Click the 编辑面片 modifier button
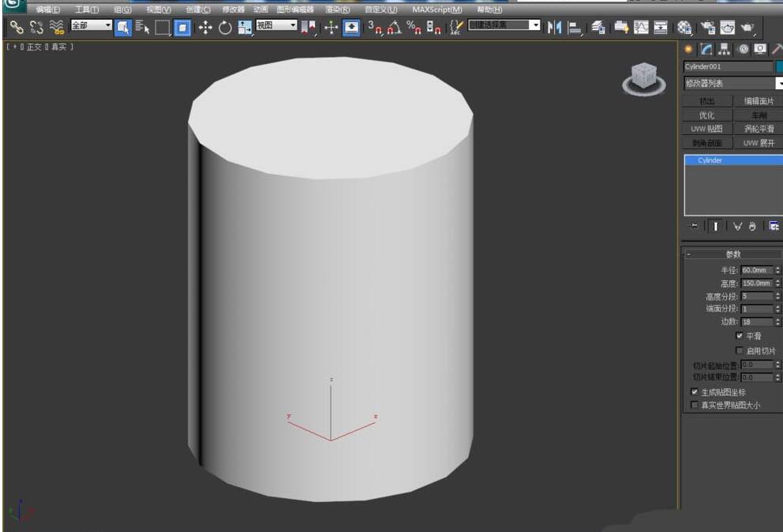Image resolution: width=783 pixels, height=532 pixels. pyautogui.click(x=759, y=101)
